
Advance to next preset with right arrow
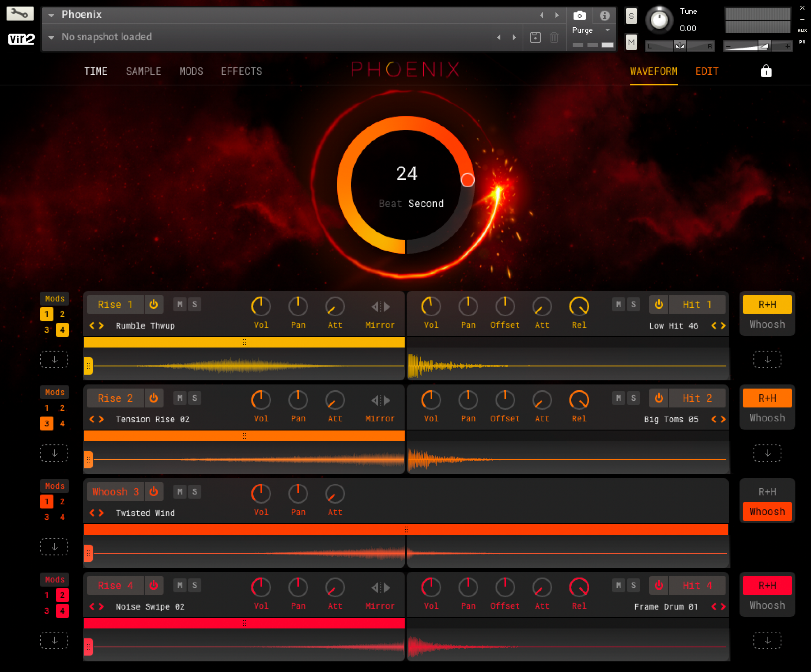557,15
